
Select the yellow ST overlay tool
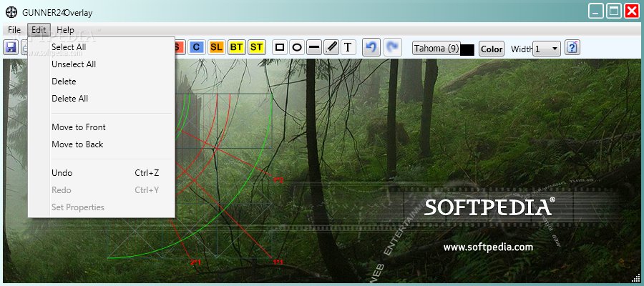(x=256, y=47)
